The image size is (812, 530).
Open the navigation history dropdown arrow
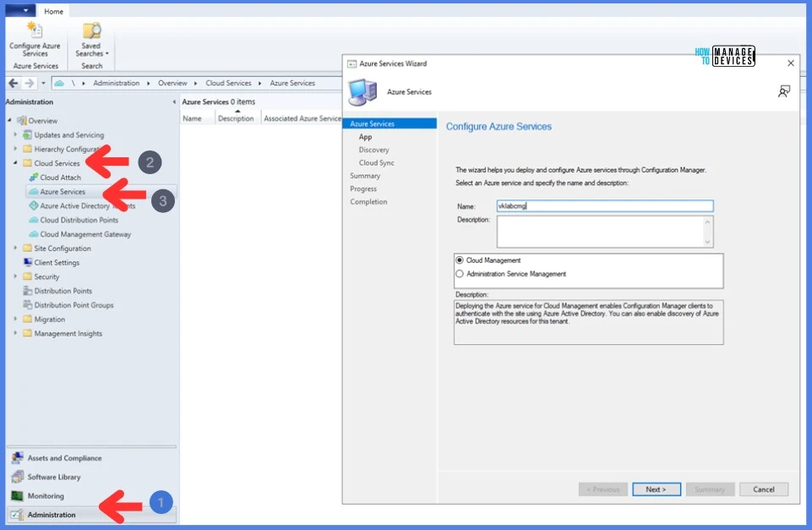[x=43, y=83]
